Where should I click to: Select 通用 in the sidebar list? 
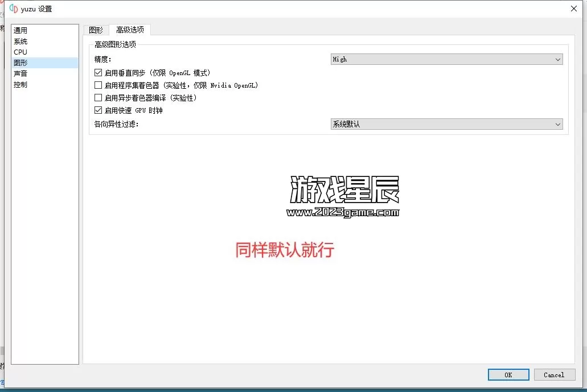[20, 31]
